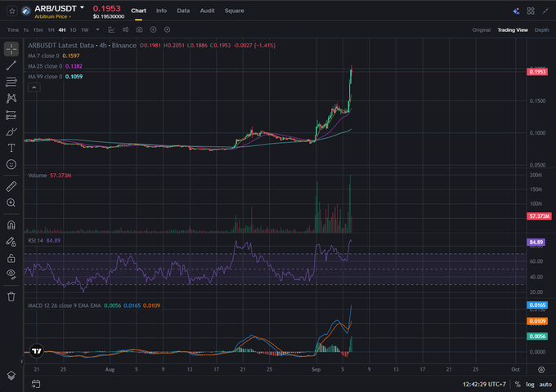Open the emoji icons tool
Screen dimensions: 556x392
11,164
